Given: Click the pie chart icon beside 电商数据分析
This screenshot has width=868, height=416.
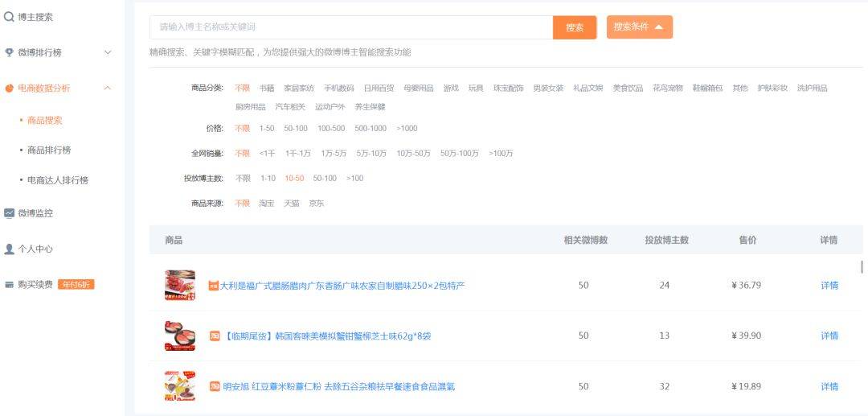Looking at the screenshot, I should (x=9, y=88).
